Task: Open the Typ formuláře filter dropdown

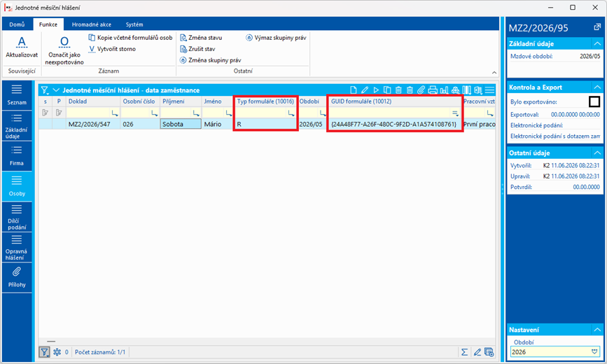Action: click(x=291, y=113)
